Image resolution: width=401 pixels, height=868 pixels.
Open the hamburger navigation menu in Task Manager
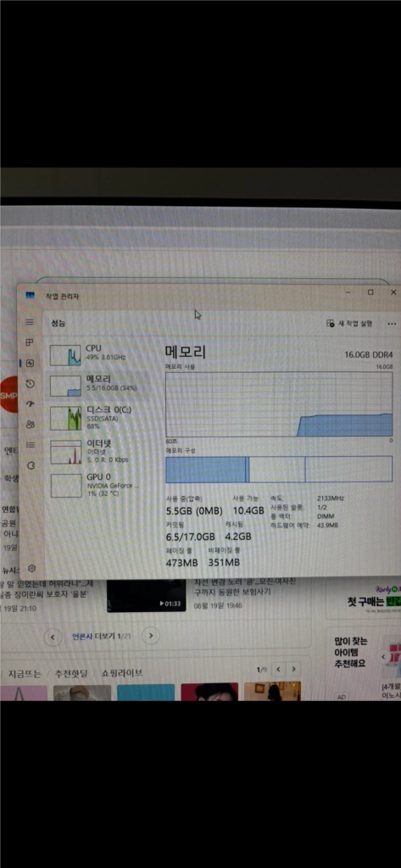(30, 322)
